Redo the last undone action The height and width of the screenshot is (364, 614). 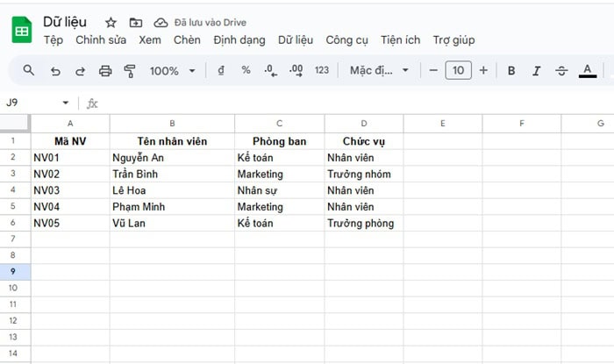pos(80,70)
